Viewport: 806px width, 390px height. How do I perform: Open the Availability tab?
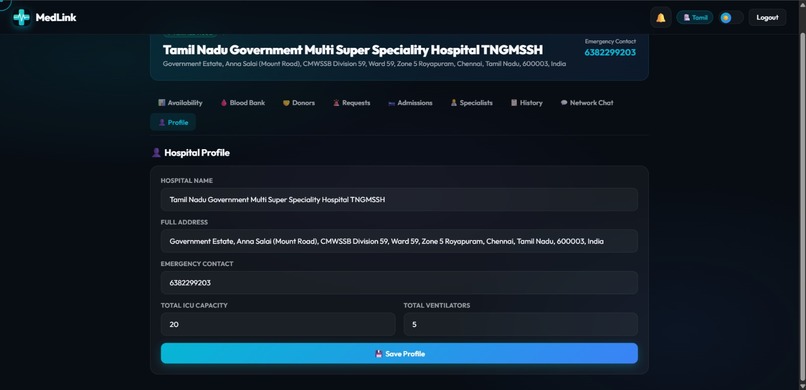[180, 103]
